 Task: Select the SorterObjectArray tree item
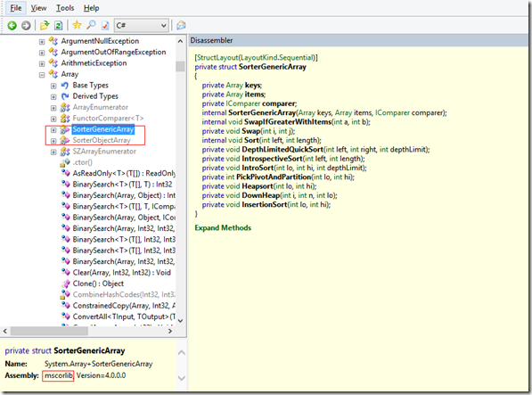[102, 140]
